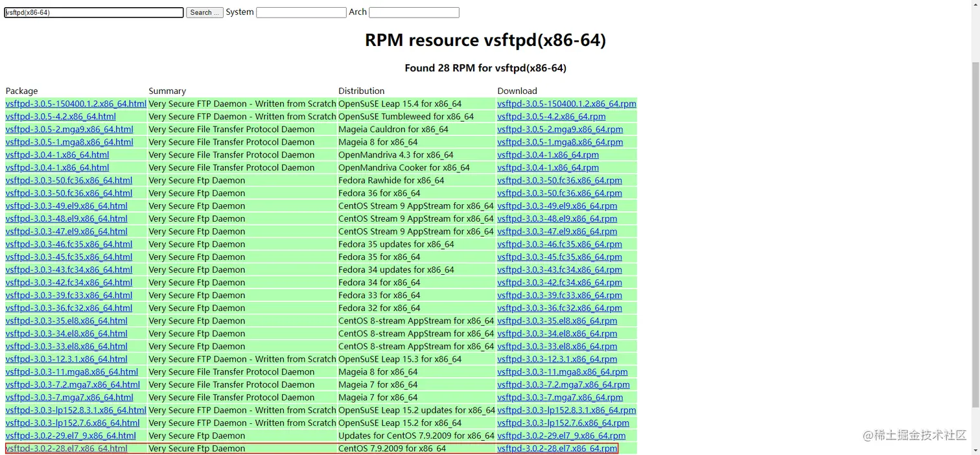The height and width of the screenshot is (455, 980).
Task: Download vsftpd-3.0.3-11.mga8.x86_64.rpm
Action: pyautogui.click(x=563, y=372)
